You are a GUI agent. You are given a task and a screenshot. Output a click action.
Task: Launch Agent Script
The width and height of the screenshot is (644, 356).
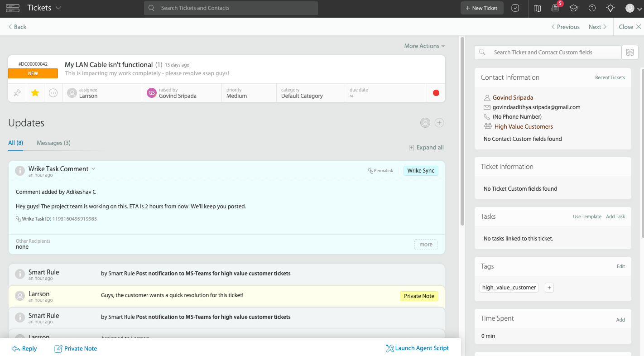(417, 348)
